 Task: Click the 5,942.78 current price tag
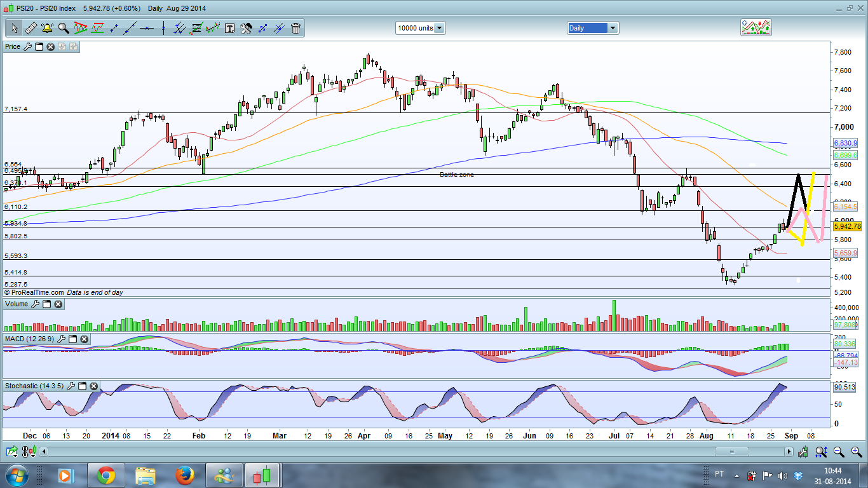(849, 226)
